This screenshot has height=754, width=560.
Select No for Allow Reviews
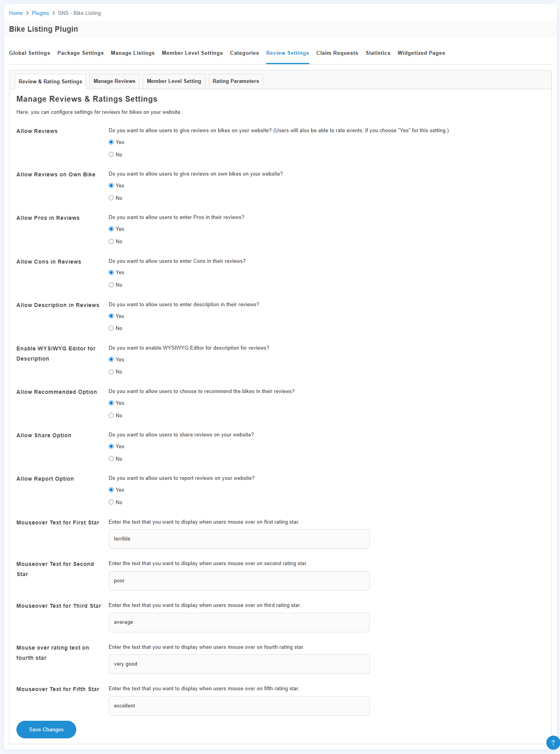tap(111, 154)
